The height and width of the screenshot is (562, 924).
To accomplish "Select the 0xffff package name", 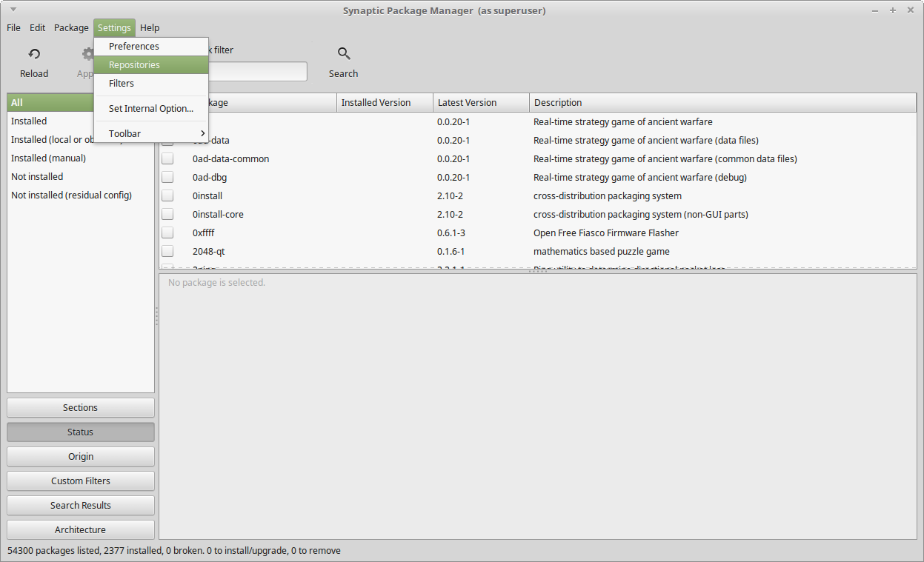I will click(204, 233).
